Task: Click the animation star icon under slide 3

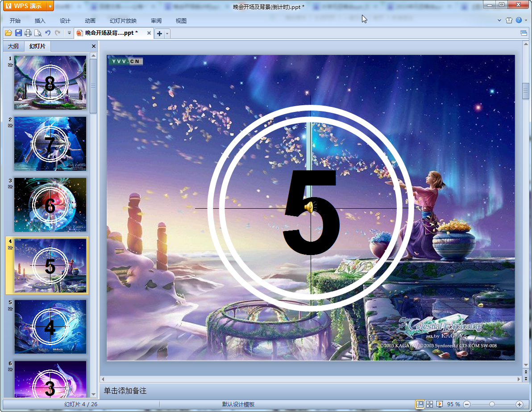Action: click(10, 187)
